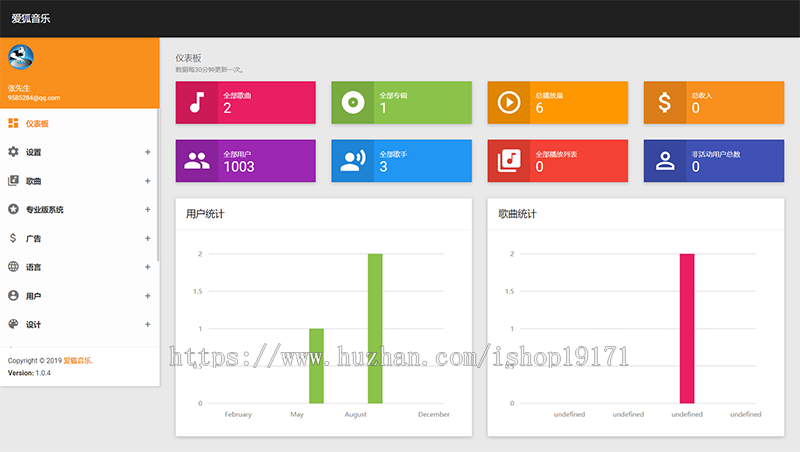800x452 pixels.
Task: Click the gear icon beside 设置
Action: pos(13,152)
